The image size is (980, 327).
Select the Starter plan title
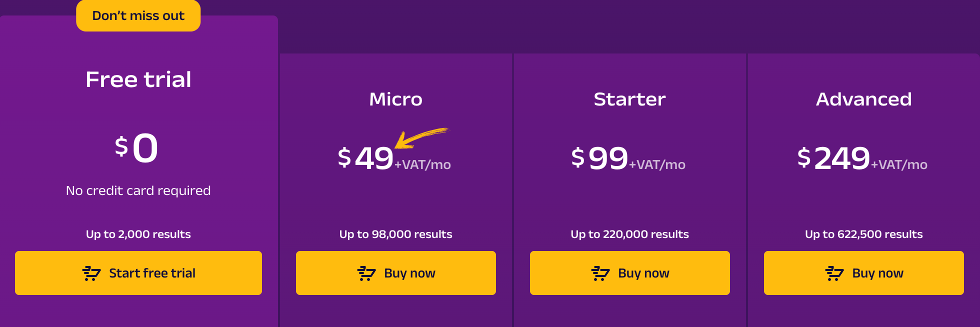[x=630, y=99]
